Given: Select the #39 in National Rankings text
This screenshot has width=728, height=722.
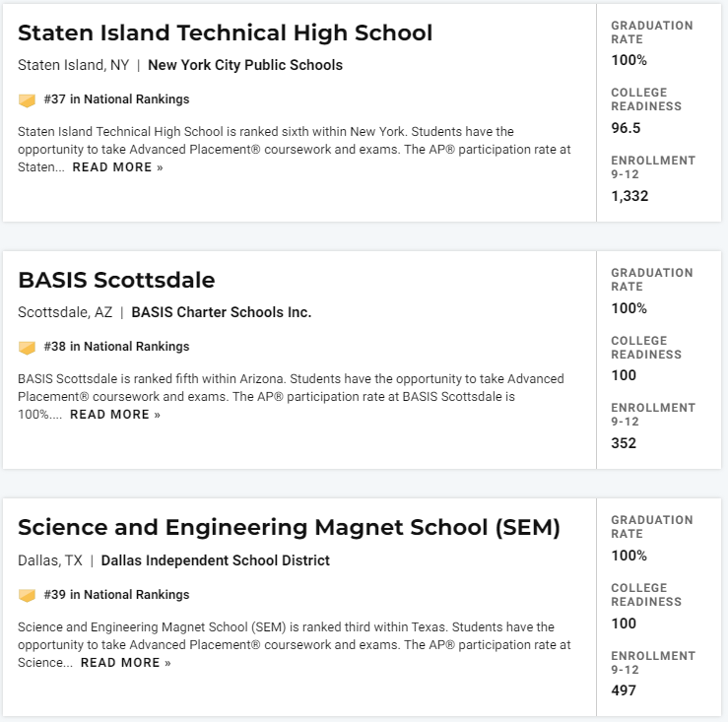Looking at the screenshot, I should 116,595.
